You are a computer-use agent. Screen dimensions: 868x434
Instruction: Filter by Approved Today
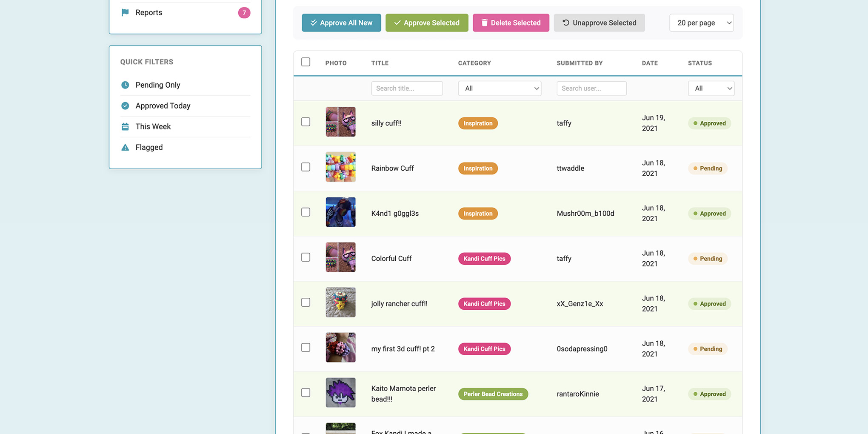[x=185, y=106]
